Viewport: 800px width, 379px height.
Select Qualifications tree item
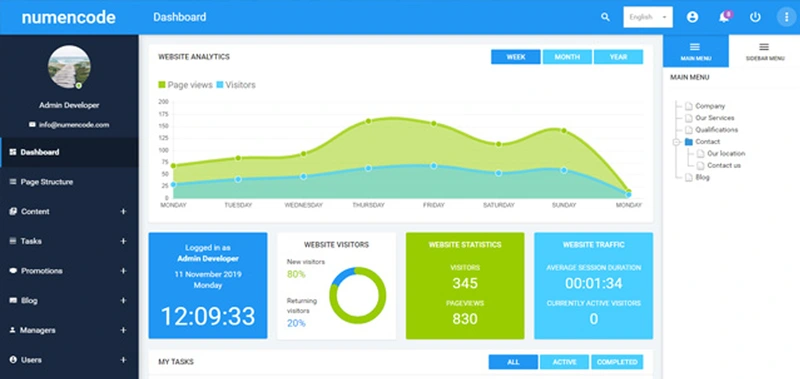point(716,130)
